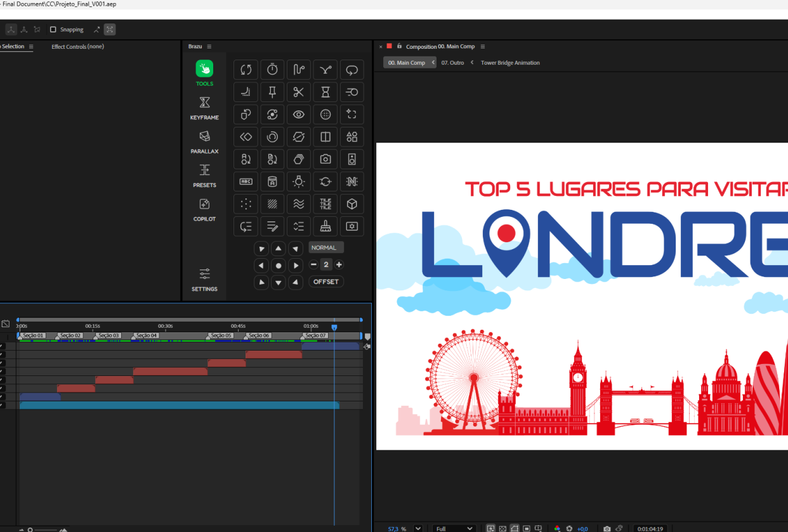Go to 07. Outro breadcrumb tab
Image resolution: width=788 pixels, height=532 pixels.
click(x=452, y=63)
